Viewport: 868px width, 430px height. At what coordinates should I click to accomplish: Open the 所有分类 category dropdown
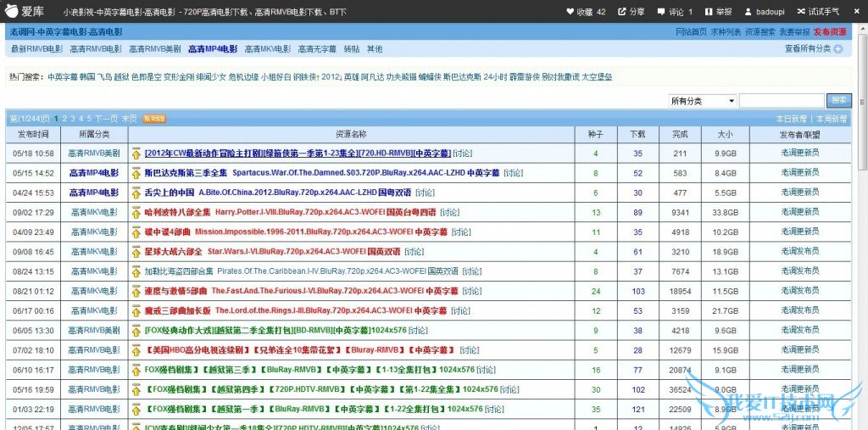tap(703, 101)
